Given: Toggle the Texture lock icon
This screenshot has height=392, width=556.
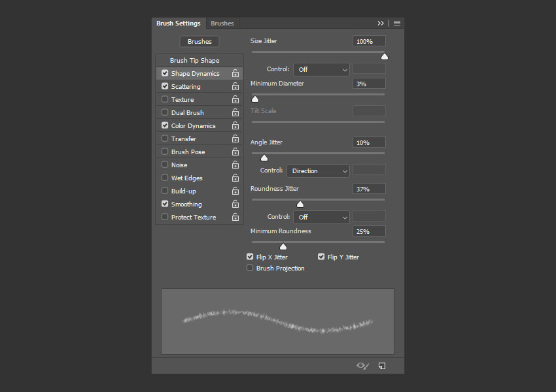Looking at the screenshot, I should tap(235, 99).
